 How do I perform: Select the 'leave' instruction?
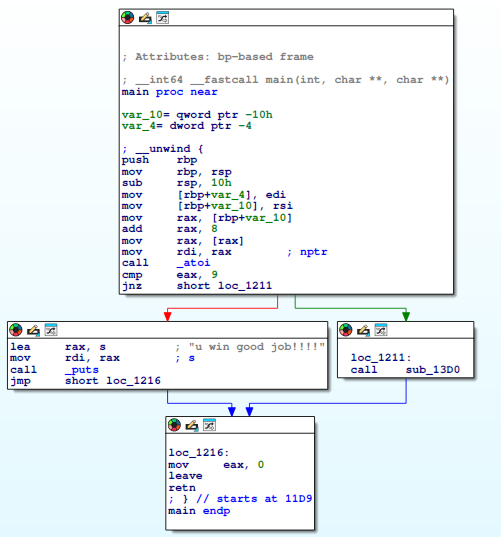point(185,476)
